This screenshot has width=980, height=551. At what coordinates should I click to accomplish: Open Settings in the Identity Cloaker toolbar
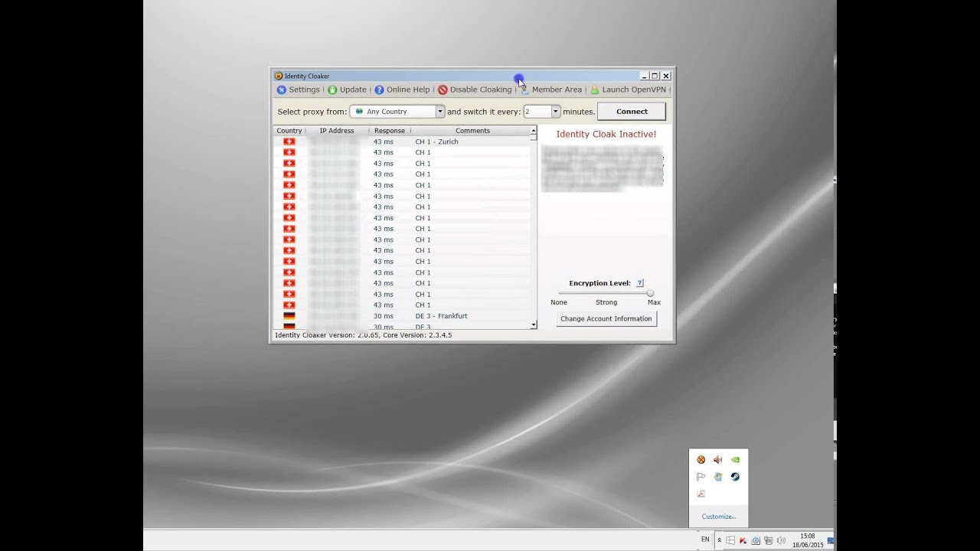pos(299,90)
